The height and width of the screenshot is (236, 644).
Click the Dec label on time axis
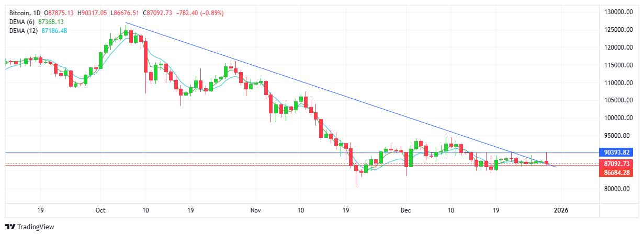pos(405,210)
